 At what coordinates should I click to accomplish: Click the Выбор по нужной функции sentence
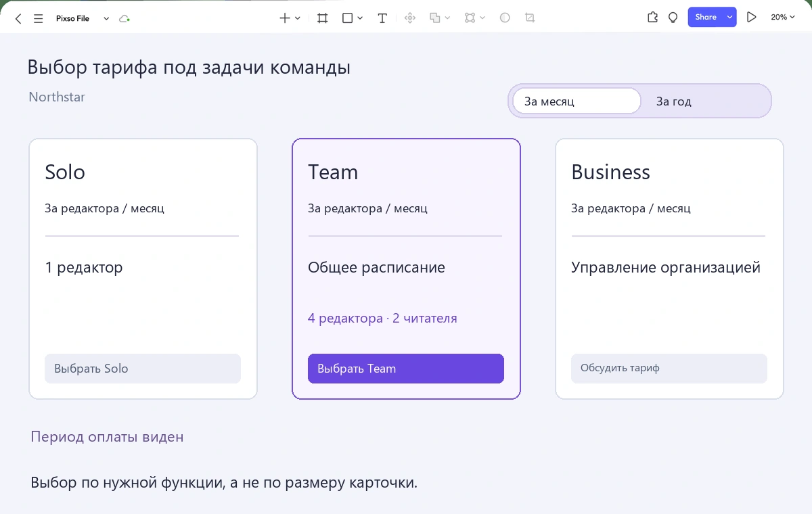(x=224, y=483)
